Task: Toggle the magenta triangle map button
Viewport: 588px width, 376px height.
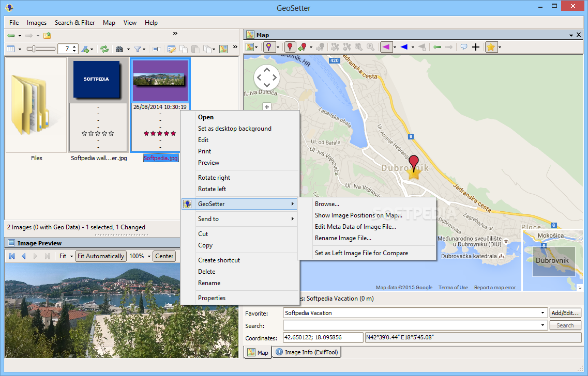Action: click(385, 47)
